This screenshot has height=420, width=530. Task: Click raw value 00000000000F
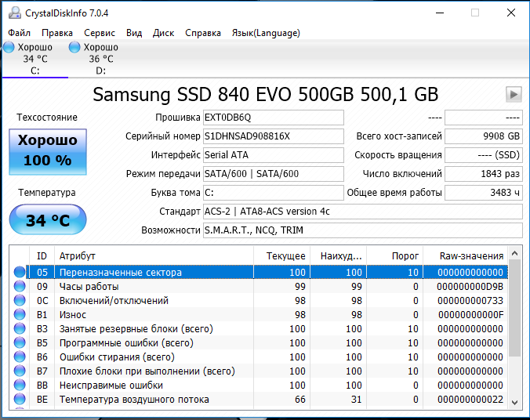(x=470, y=315)
